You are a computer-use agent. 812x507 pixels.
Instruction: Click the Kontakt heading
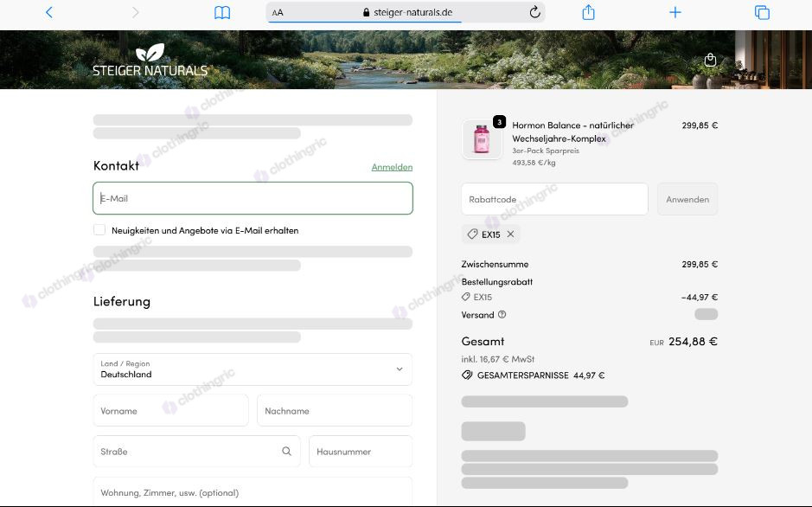coord(116,166)
